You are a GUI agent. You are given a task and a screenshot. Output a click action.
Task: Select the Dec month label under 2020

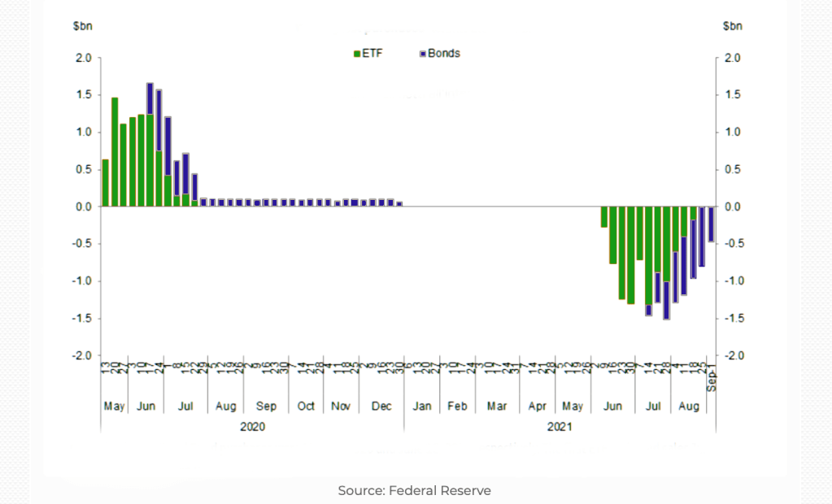coord(382,406)
